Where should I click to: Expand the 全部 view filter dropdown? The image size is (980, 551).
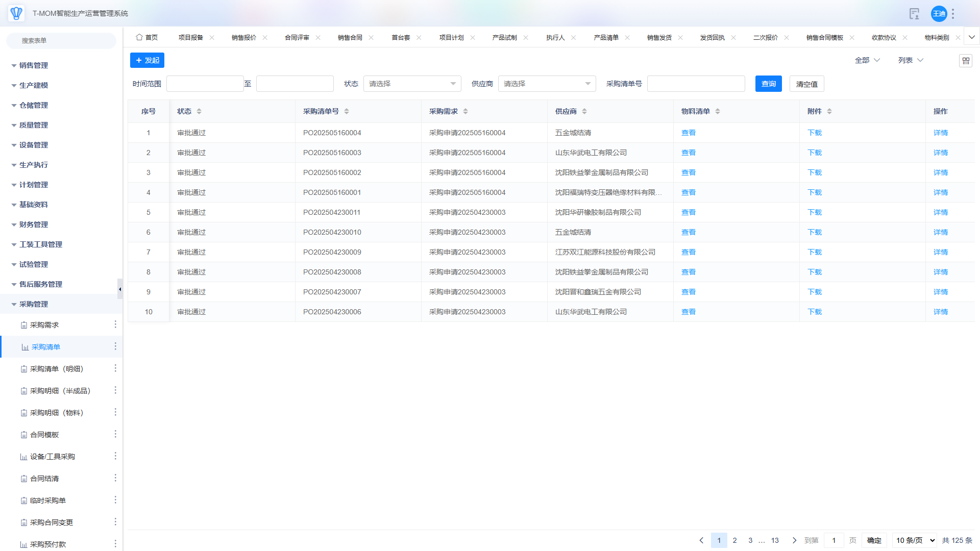(867, 60)
